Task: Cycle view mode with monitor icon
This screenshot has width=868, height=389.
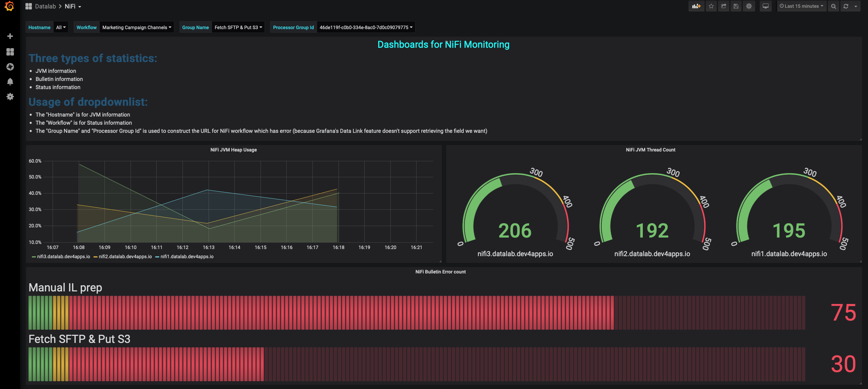Action: coord(766,6)
